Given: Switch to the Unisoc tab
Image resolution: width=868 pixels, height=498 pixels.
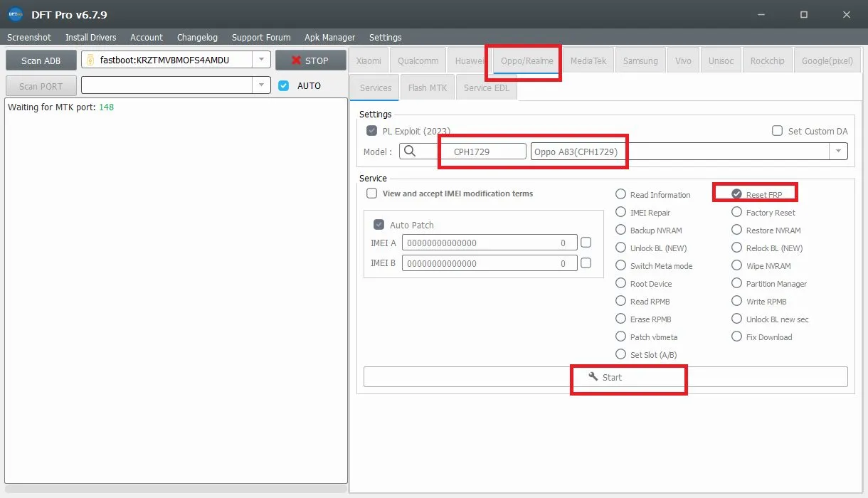Looking at the screenshot, I should (x=721, y=60).
